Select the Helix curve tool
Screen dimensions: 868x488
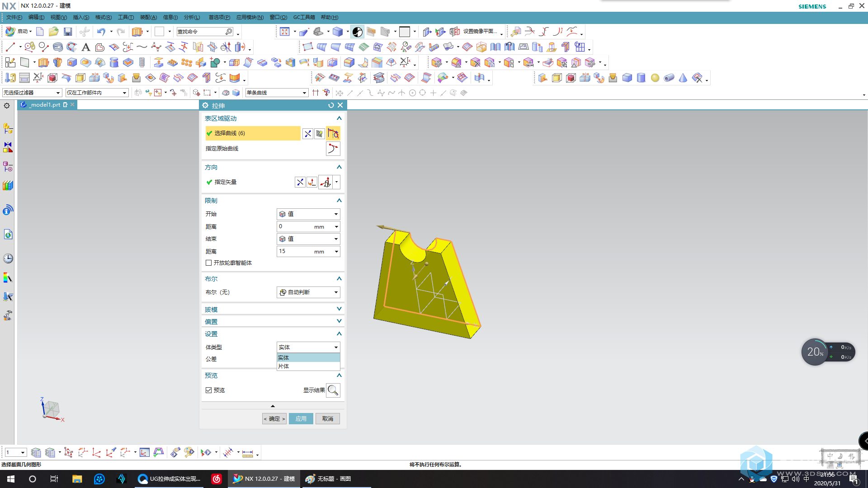[x=58, y=47]
